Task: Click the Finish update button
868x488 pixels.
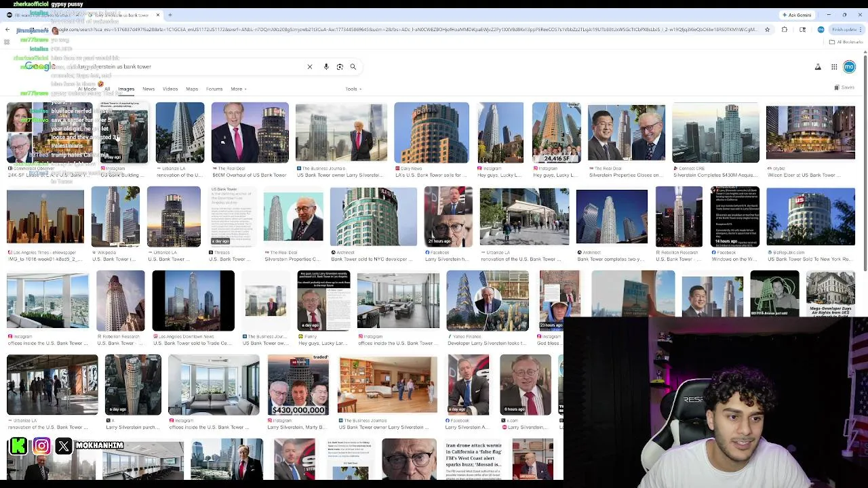Action: pos(846,30)
